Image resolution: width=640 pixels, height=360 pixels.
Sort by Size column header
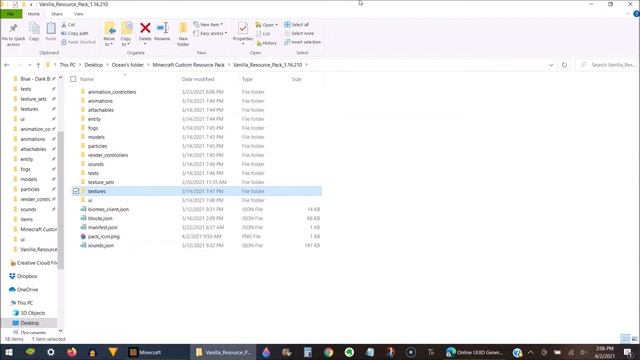(x=297, y=79)
